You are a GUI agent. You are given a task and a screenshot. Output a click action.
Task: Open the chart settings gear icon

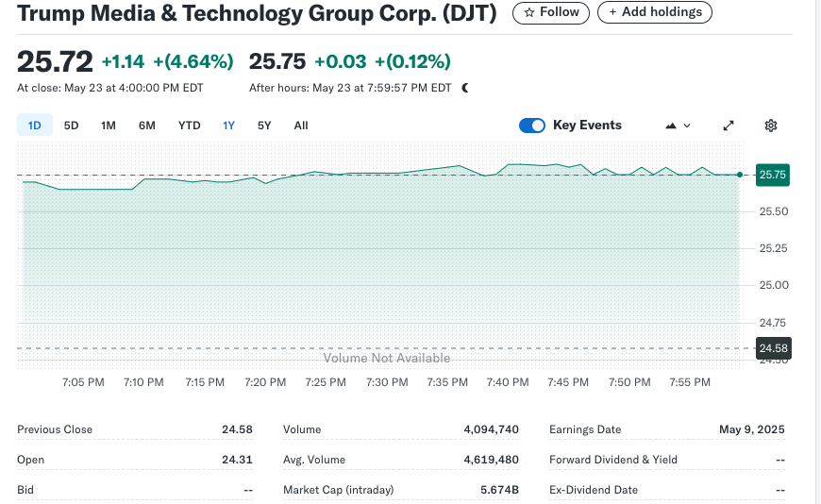coord(770,126)
